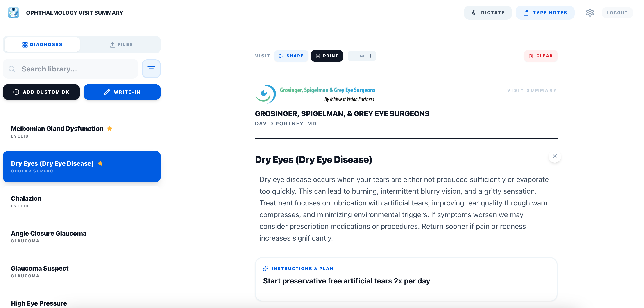This screenshot has height=308, width=644.
Task: Switch to the Files tab
Action: click(x=122, y=44)
